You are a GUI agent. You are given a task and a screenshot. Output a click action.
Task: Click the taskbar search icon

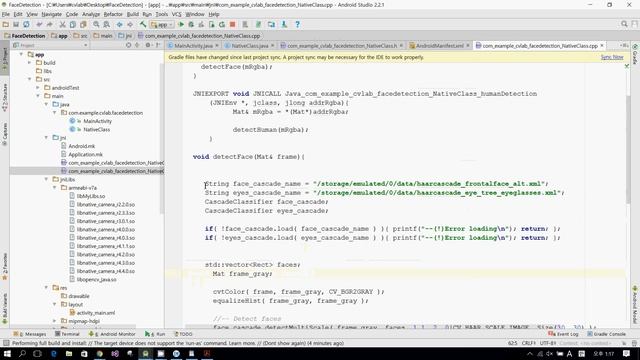click(x=22, y=353)
